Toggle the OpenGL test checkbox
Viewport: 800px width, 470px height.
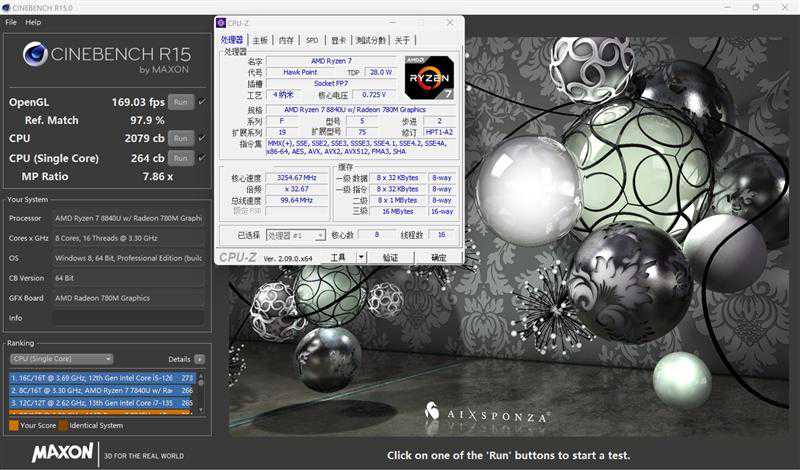[x=202, y=102]
